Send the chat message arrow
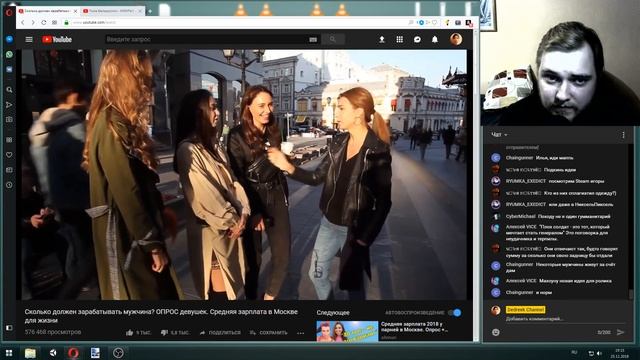The image size is (640, 360). pos(620,332)
